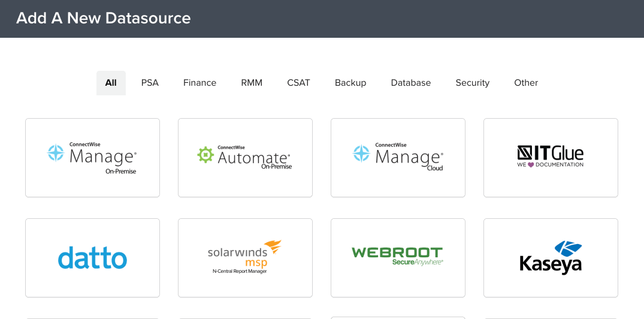Screen dimensions: 644x319
Task: Open the Kaseya datasource card
Action: (x=551, y=258)
